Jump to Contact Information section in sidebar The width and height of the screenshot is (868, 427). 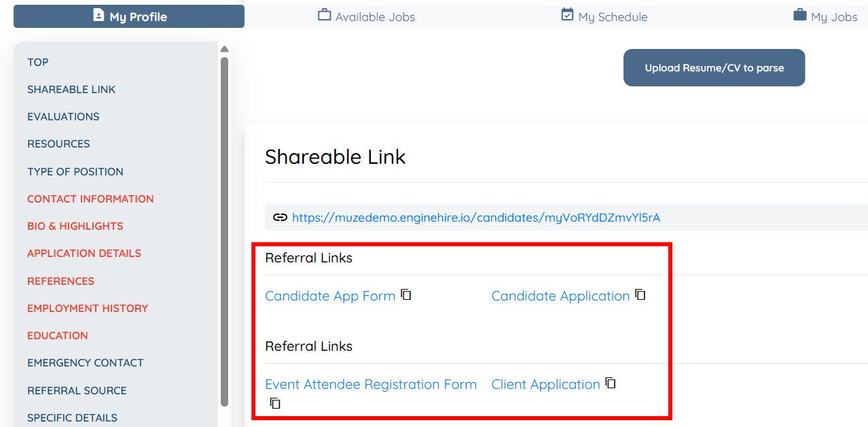90,199
